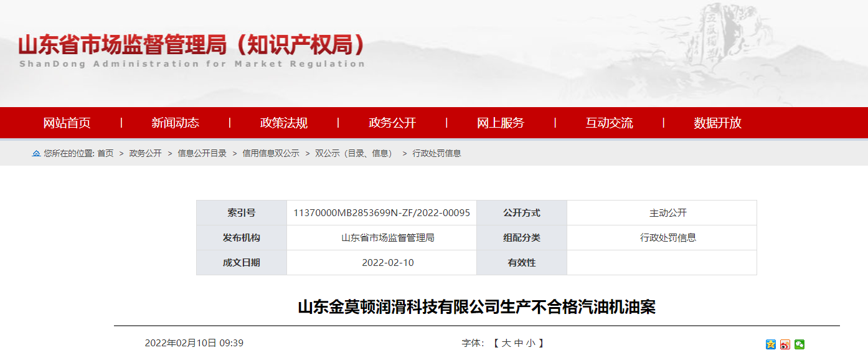Image resolution: width=868 pixels, height=355 pixels.
Task: Open the 数据开放 menu item
Action: pyautogui.click(x=717, y=123)
